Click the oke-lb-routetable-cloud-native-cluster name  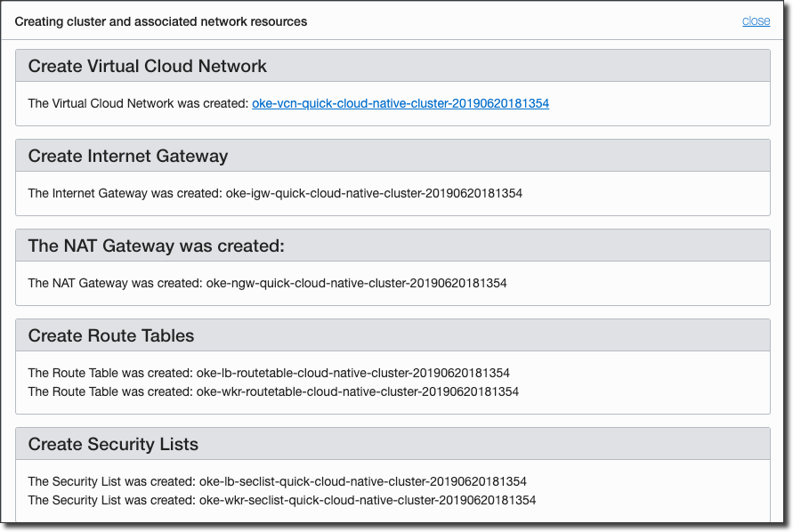click(x=352, y=373)
